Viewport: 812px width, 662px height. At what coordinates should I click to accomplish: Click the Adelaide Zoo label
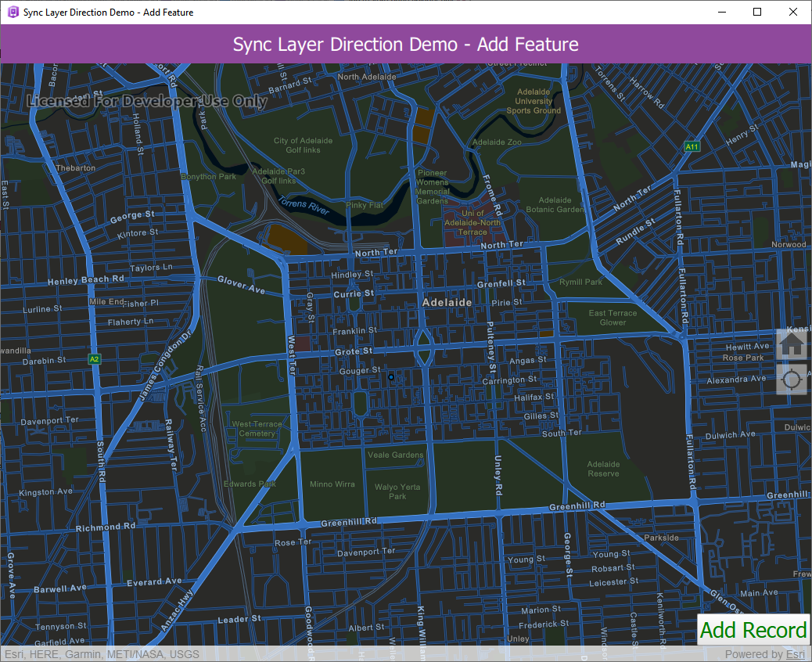497,142
